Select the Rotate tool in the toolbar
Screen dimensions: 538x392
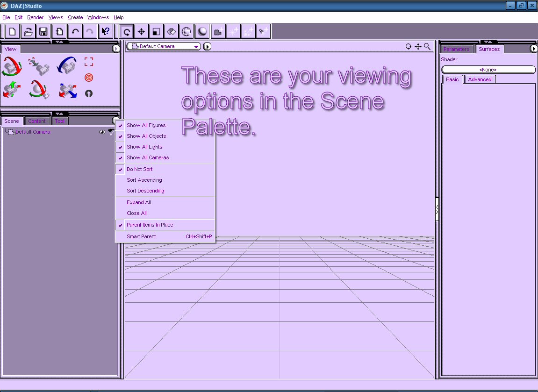[127, 32]
